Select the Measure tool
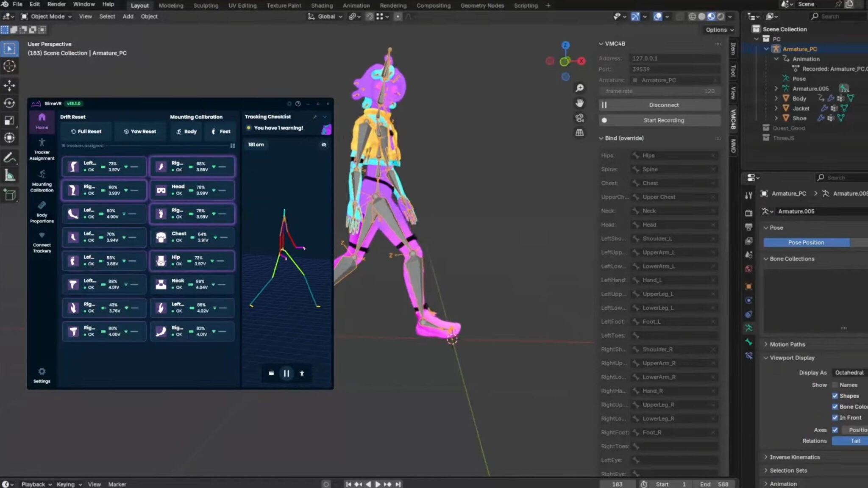This screenshot has height=488, width=868. (x=9, y=175)
